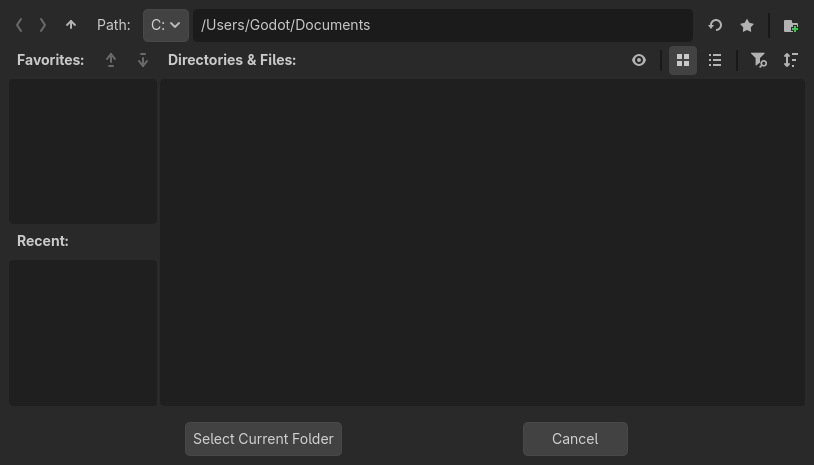Screen dimensions: 814x465
Task: Switch to list view
Action: 715,60
